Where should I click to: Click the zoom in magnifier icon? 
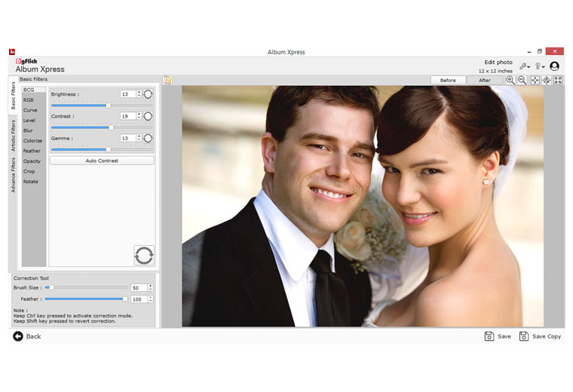coord(510,80)
